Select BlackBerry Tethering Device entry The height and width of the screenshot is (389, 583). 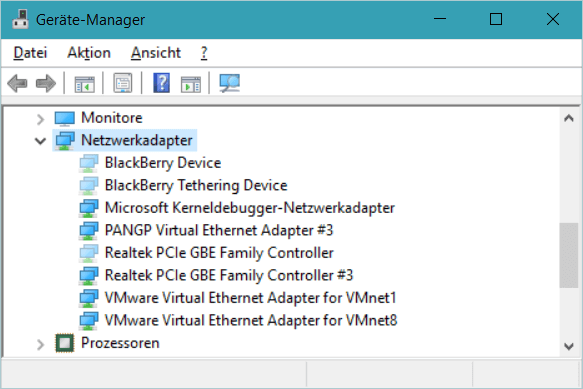(196, 186)
